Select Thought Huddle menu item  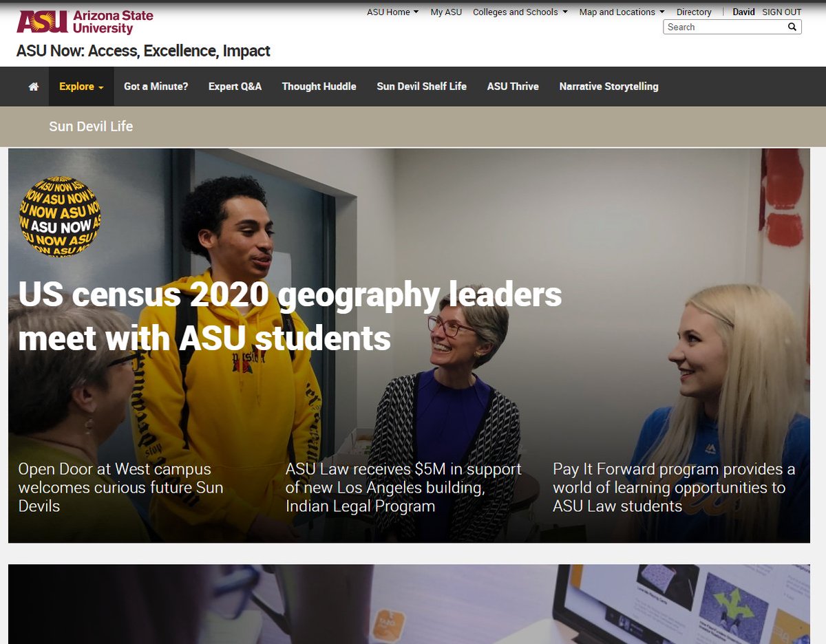(x=319, y=87)
